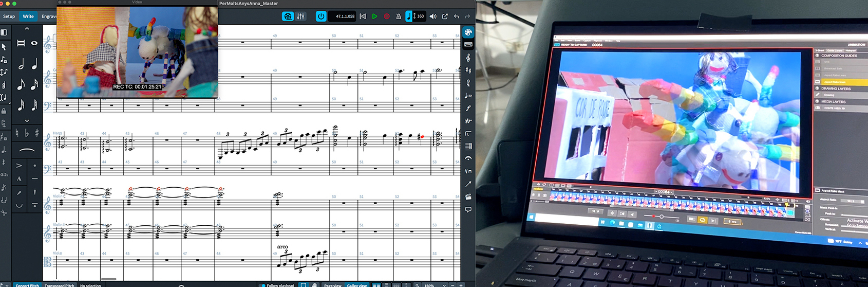Click the green Play button
Viewport: 868px width, 287px height.
click(374, 16)
